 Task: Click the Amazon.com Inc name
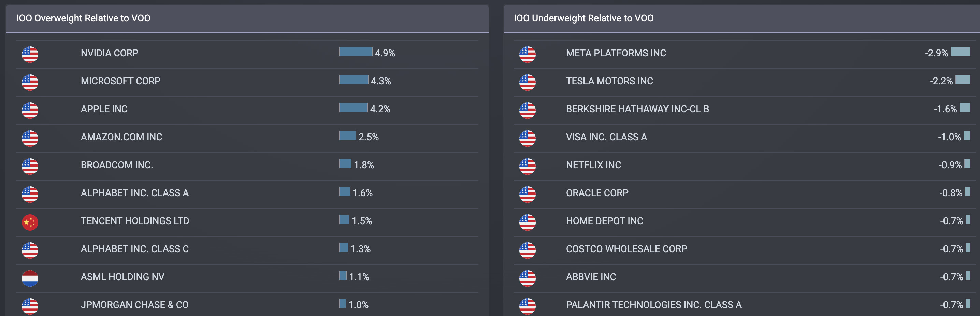pos(121,137)
